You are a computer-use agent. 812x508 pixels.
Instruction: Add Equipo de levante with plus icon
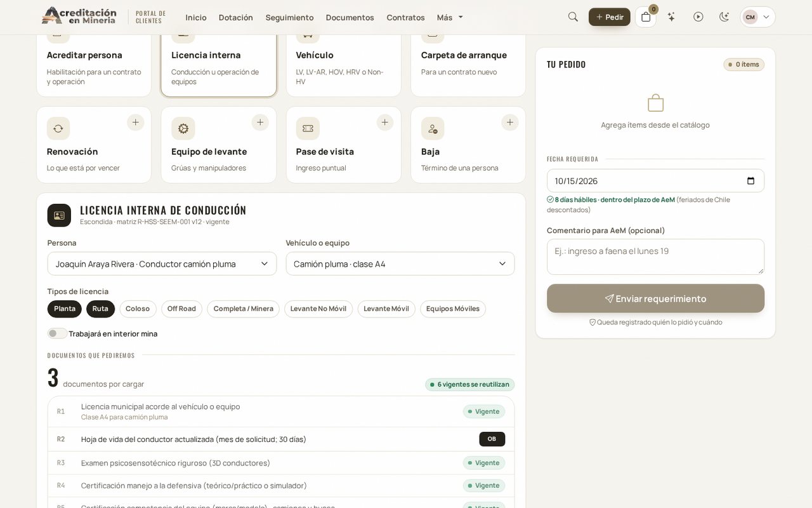coord(260,123)
